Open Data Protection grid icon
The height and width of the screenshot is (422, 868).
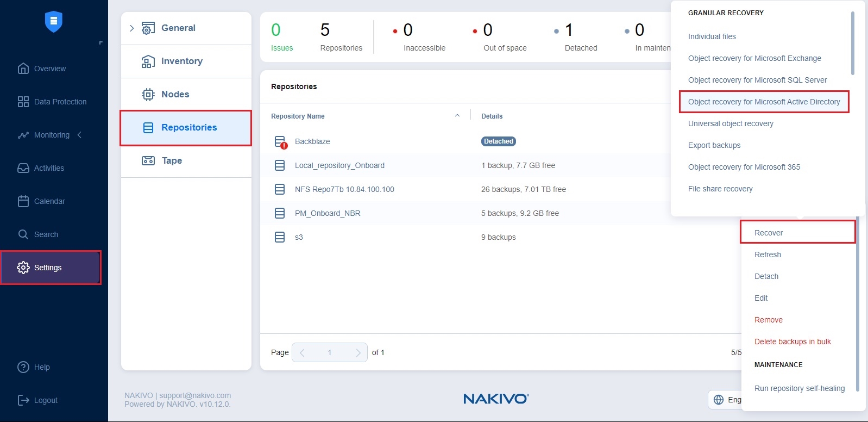pyautogui.click(x=23, y=102)
